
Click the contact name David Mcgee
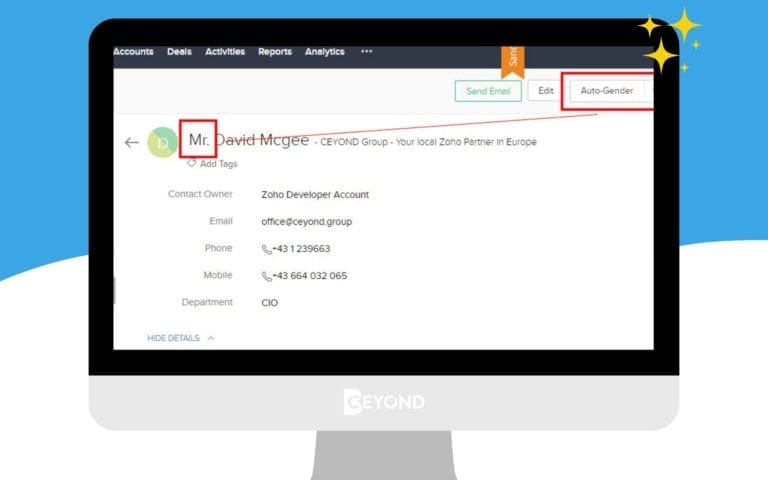coord(263,140)
